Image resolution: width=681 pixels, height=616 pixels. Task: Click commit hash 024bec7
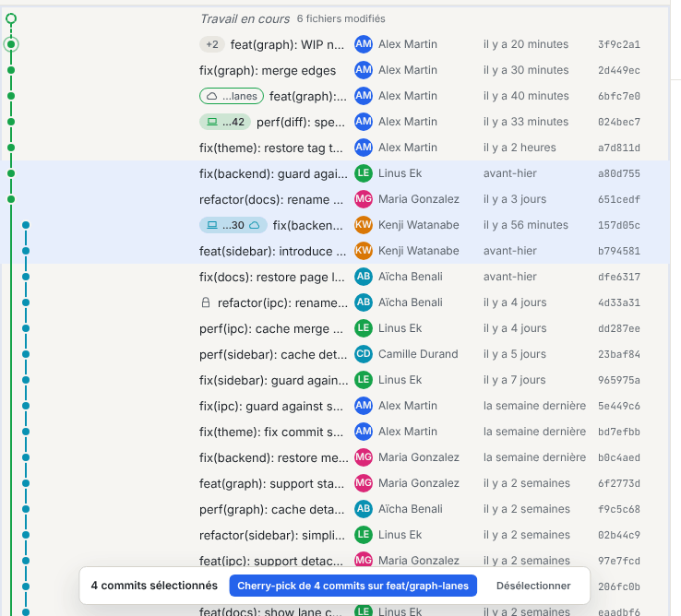619,122
